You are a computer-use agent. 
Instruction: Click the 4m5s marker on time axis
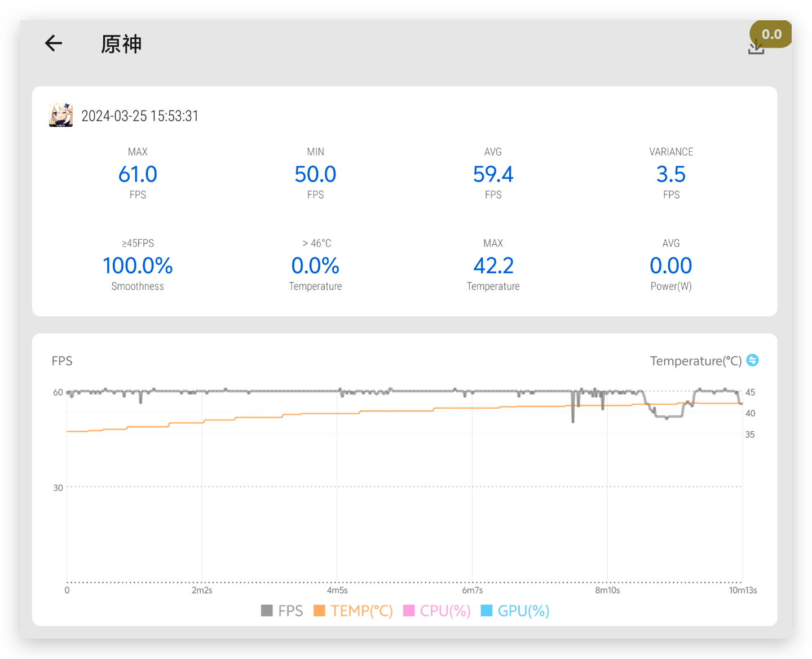pyautogui.click(x=337, y=590)
